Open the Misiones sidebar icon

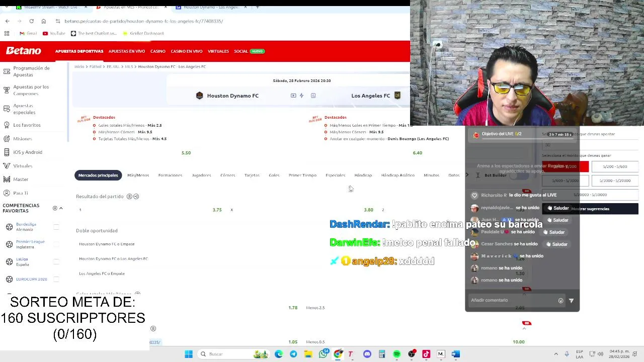click(x=7, y=138)
